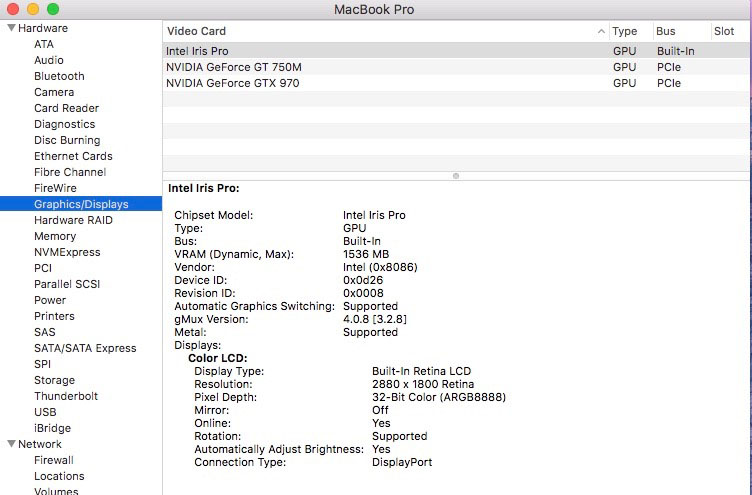The height and width of the screenshot is (495, 752).
Task: Collapse the Network section triangle
Action: click(x=12, y=444)
